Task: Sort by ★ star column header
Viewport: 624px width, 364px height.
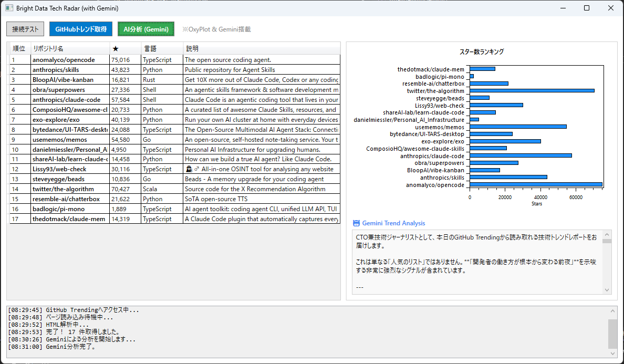Action: [x=125, y=48]
